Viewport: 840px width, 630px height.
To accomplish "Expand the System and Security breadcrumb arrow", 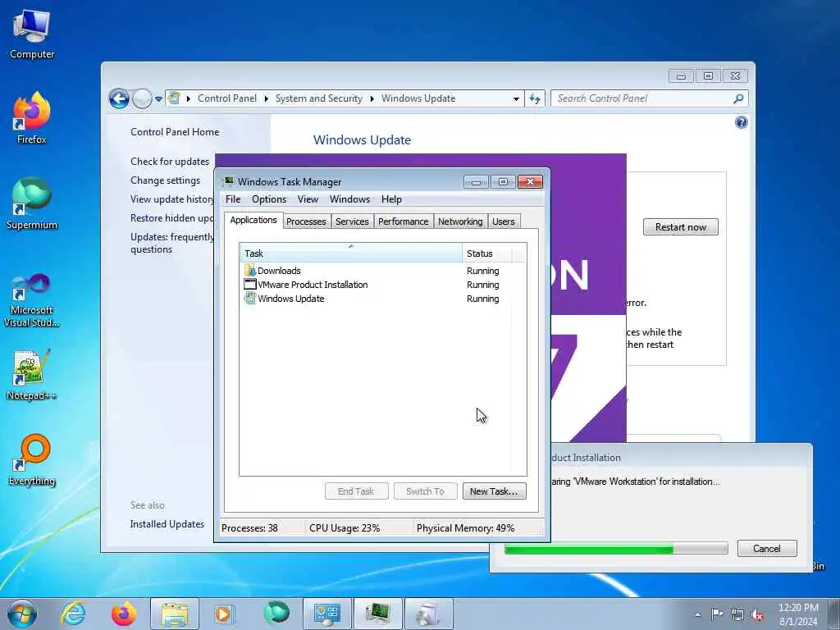I will [372, 98].
